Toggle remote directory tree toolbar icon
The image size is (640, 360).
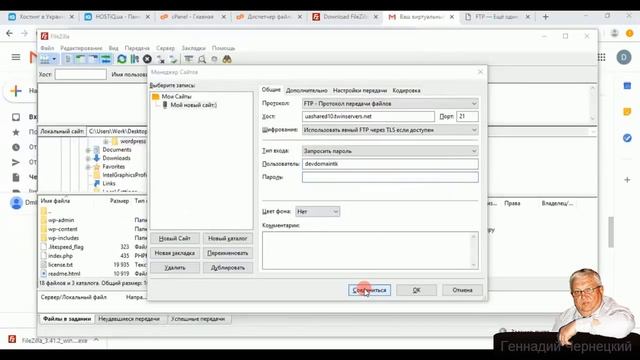pos(93,59)
